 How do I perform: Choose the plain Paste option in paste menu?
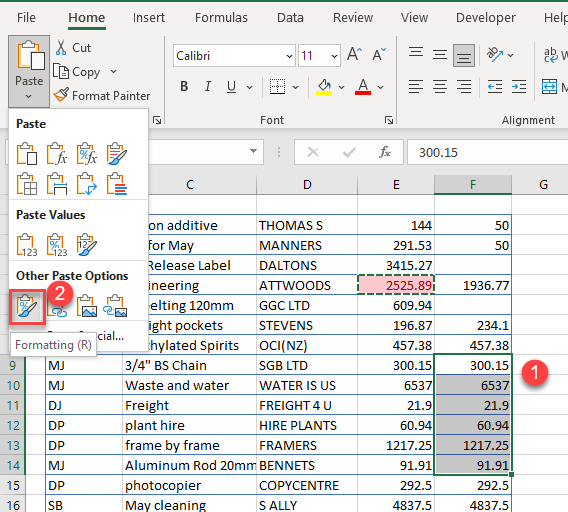pyautogui.click(x=27, y=154)
